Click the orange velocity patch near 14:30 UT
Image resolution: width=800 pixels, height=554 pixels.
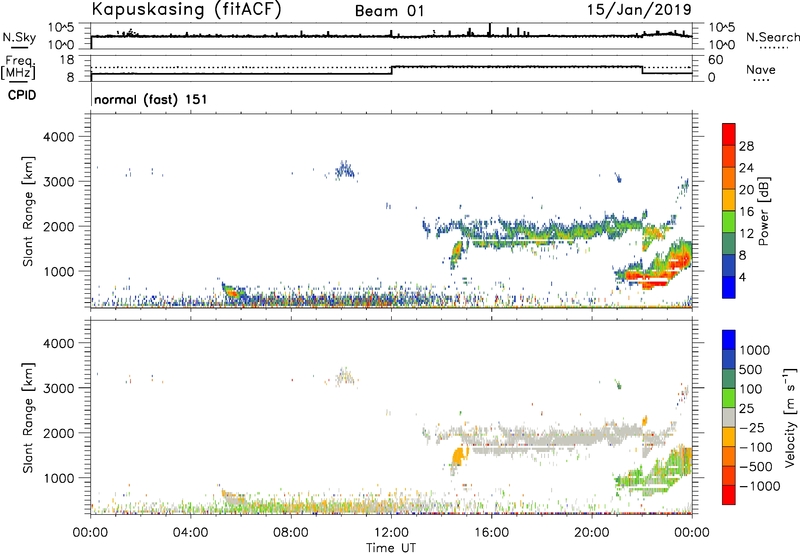460,454
